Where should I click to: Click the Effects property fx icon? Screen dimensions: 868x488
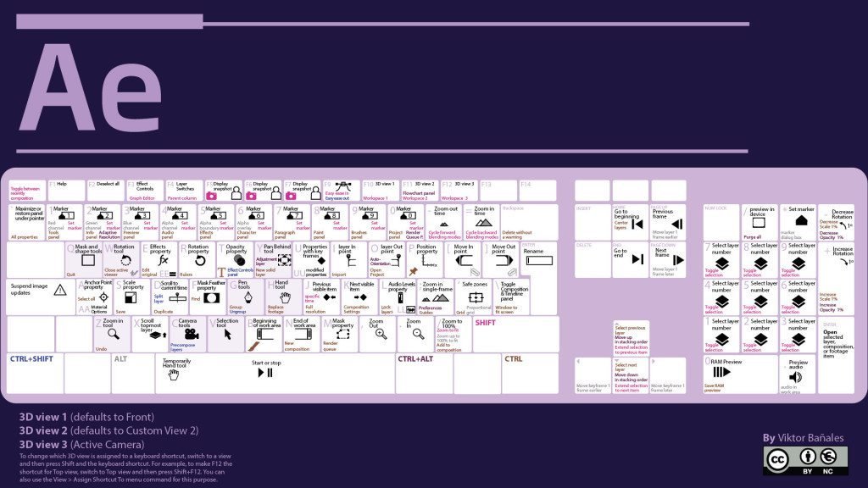pos(164,260)
